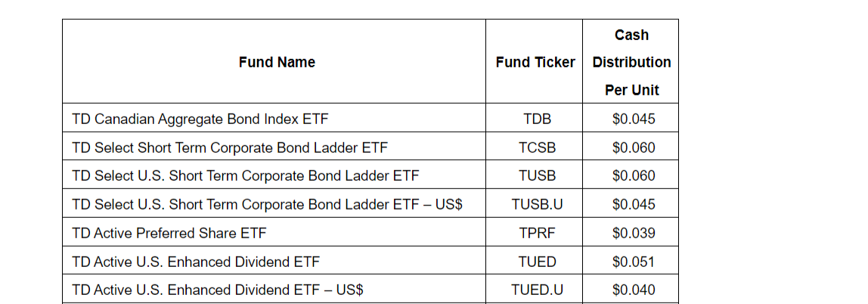Select TD Canadian Aggregate Bond Index ETF
Image resolution: width=868 pixels, height=304 pixels.
click(x=200, y=119)
